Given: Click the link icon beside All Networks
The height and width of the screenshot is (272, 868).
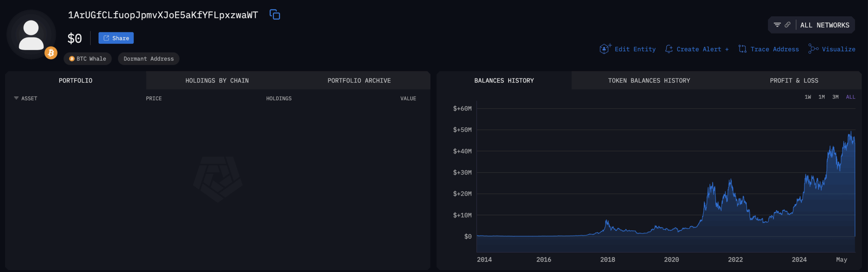Looking at the screenshot, I should [788, 25].
